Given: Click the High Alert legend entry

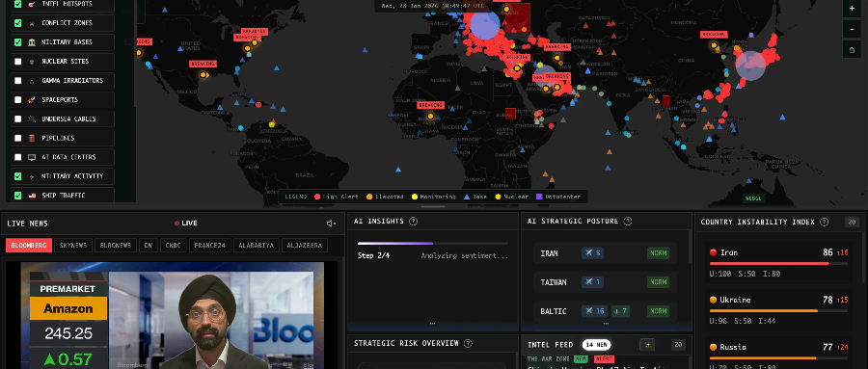Looking at the screenshot, I should [x=336, y=197].
